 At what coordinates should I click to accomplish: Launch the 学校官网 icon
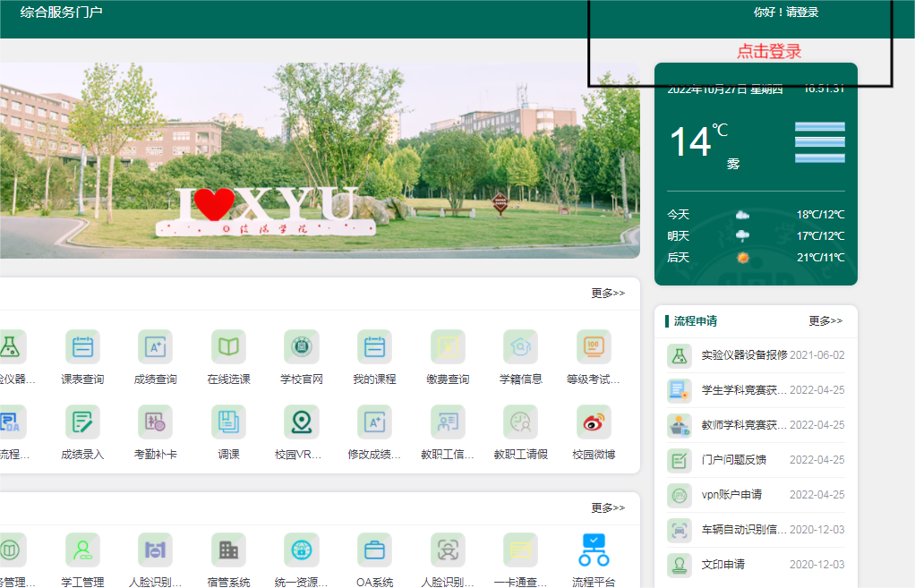pos(301,347)
